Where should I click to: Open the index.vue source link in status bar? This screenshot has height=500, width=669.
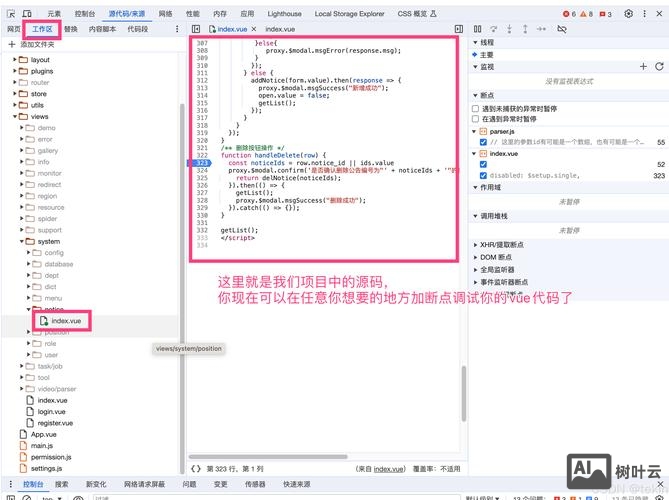pos(389,468)
